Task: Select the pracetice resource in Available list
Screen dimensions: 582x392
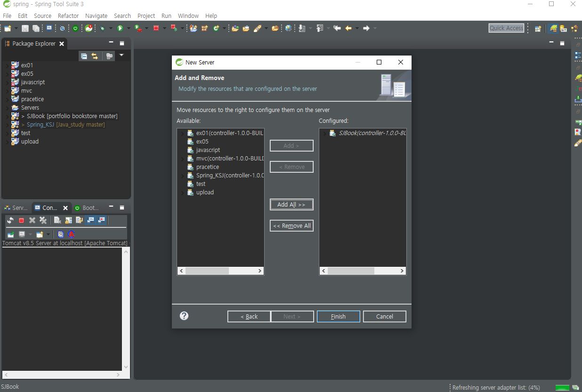Action: pos(207,167)
